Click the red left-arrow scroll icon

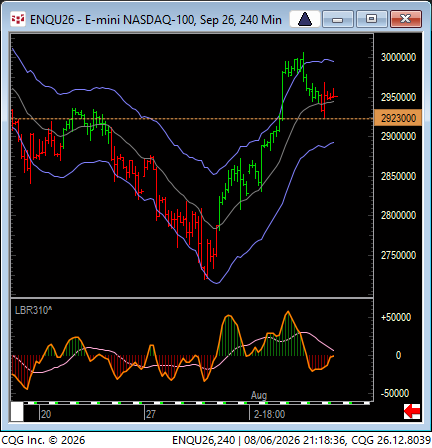(x=412, y=411)
